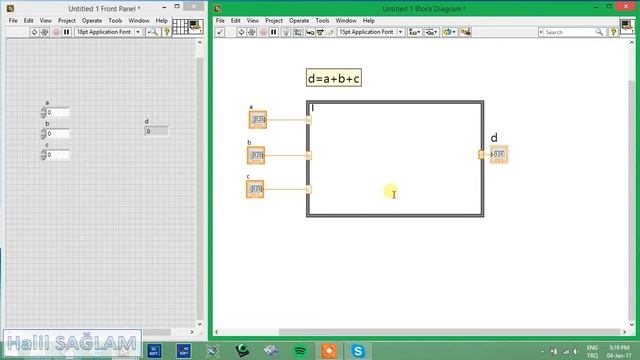Click Step Over button in Block Diagram toolbar
Screen dimensions: 640x360
(320, 32)
